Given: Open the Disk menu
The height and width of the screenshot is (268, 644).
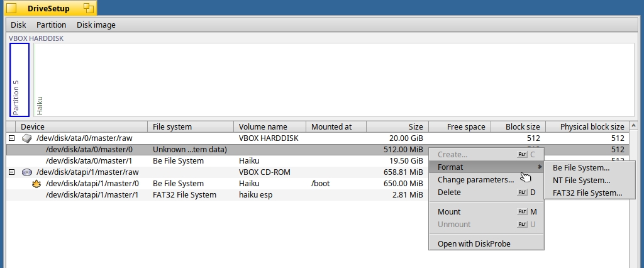Looking at the screenshot, I should (18, 25).
